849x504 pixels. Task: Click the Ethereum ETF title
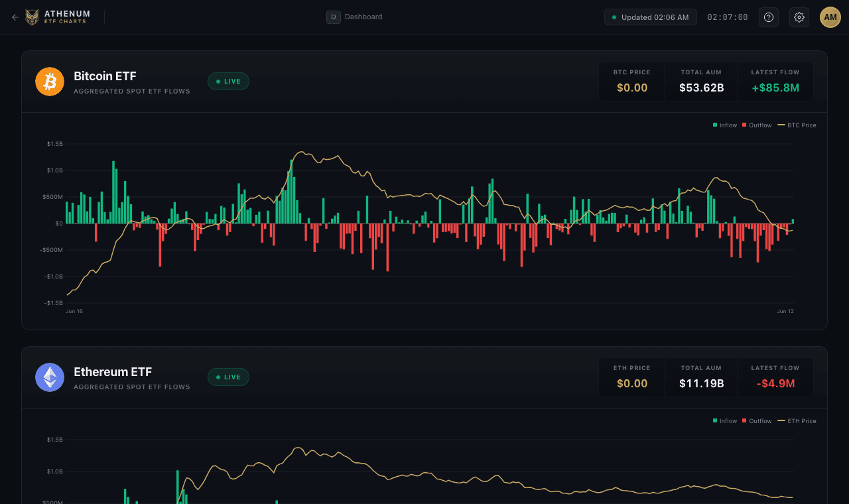pos(113,372)
